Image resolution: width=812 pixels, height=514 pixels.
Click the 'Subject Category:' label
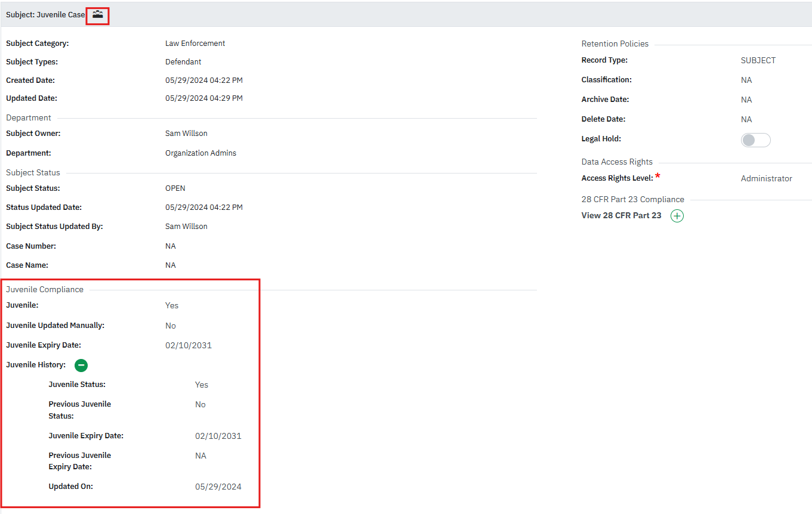click(x=38, y=43)
